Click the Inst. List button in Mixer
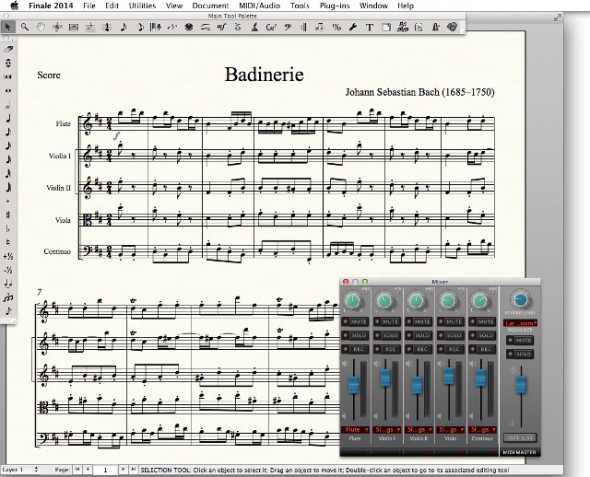The width and height of the screenshot is (590, 477). point(520,438)
